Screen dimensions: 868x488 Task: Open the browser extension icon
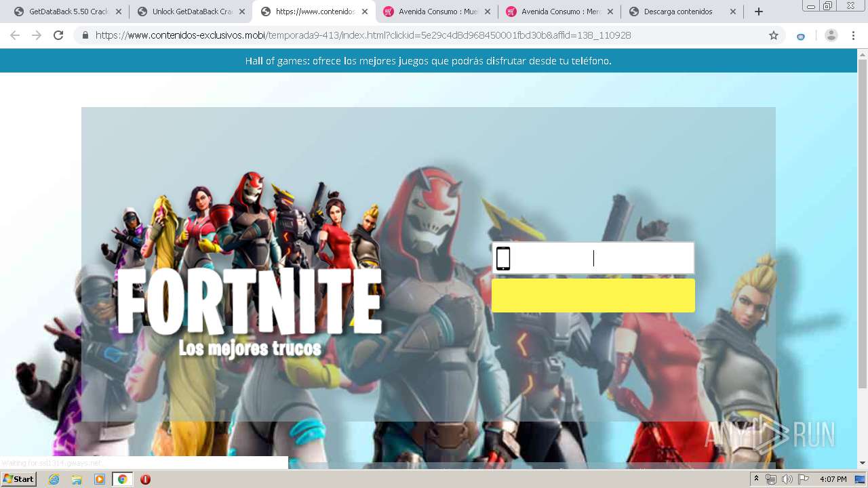(801, 36)
